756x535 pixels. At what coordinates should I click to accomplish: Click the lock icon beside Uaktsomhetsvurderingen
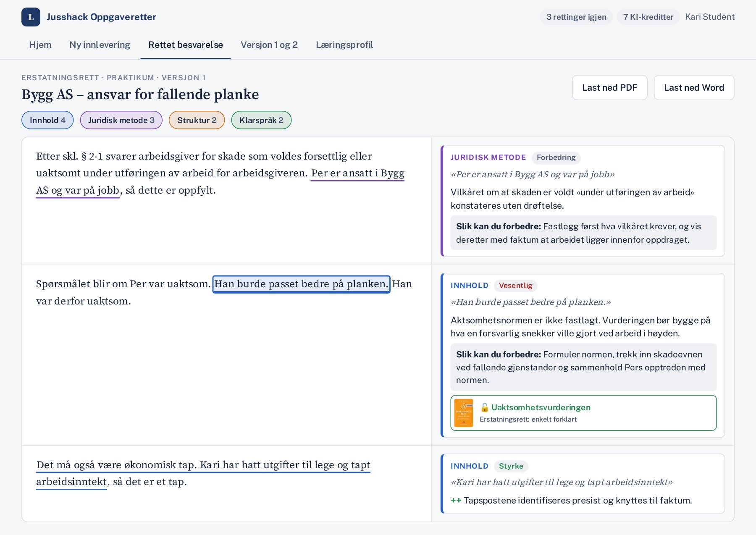tap(484, 407)
